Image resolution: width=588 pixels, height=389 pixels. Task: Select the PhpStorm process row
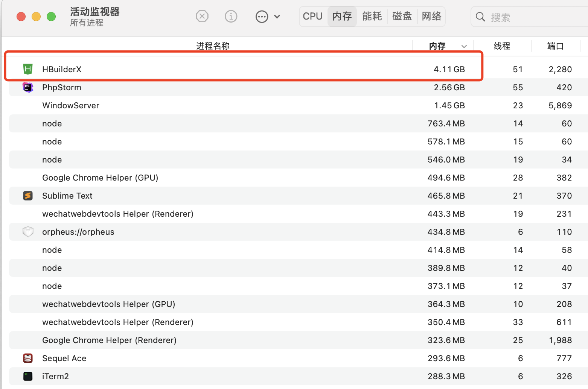pos(299,87)
